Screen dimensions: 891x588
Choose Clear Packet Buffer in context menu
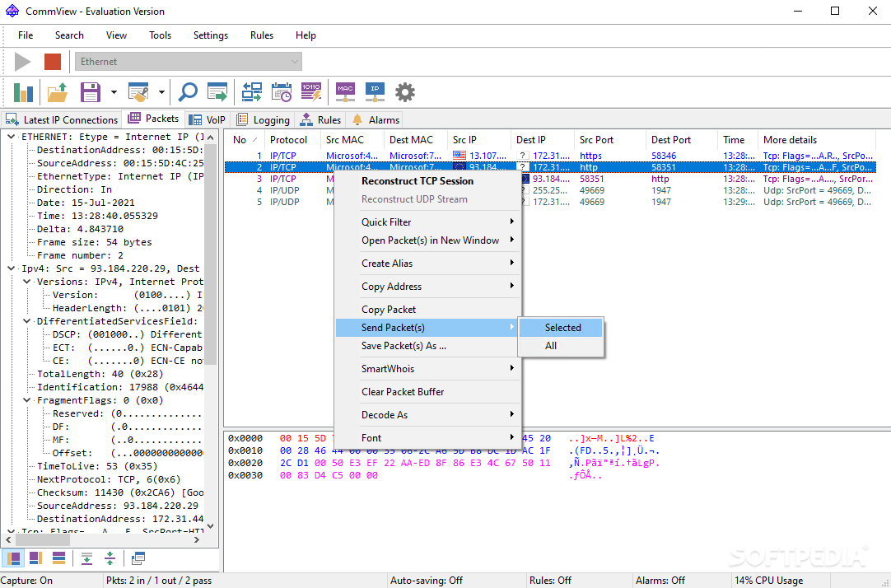click(x=427, y=392)
